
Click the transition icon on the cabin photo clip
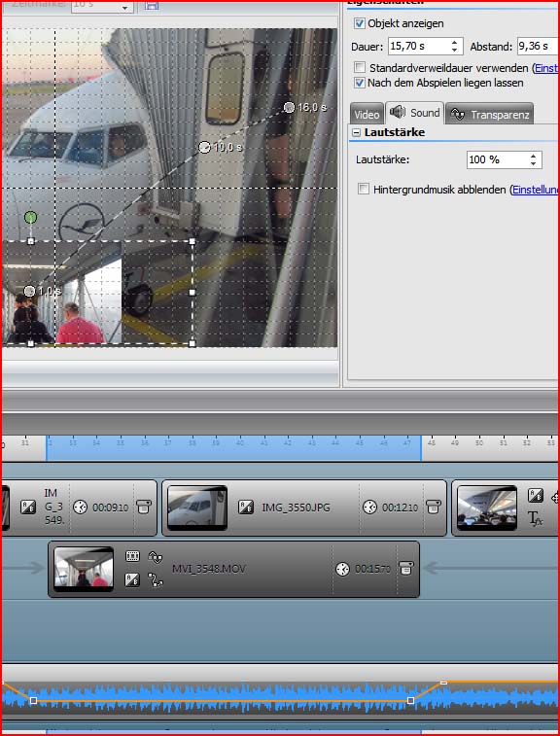pos(536,495)
